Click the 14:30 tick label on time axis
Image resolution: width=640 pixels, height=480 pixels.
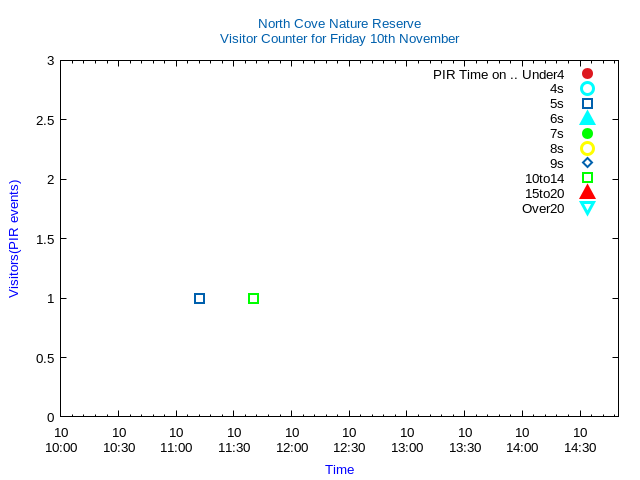580,448
